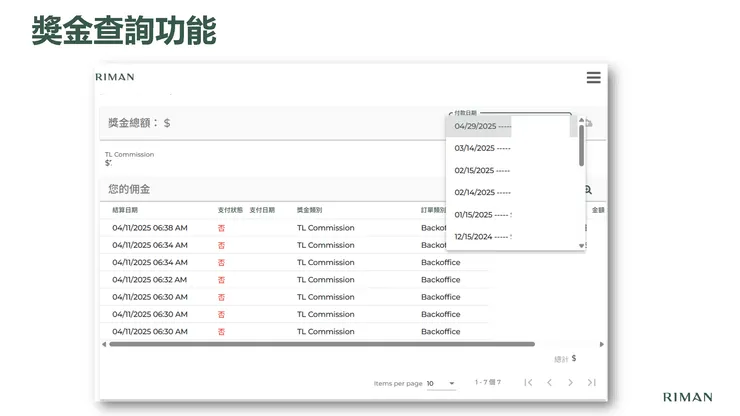The height and width of the screenshot is (416, 740).
Task: Click the 結算日期 column header
Action: pyautogui.click(x=125, y=210)
